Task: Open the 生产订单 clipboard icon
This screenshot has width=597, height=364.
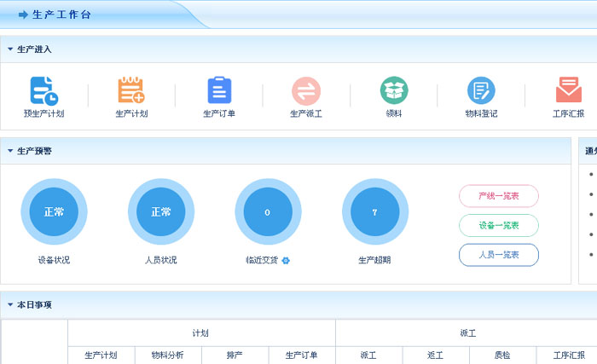Action: tap(219, 90)
